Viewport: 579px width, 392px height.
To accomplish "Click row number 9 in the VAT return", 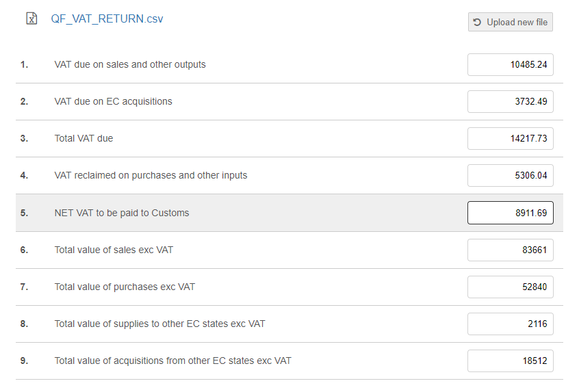I will coord(24,361).
